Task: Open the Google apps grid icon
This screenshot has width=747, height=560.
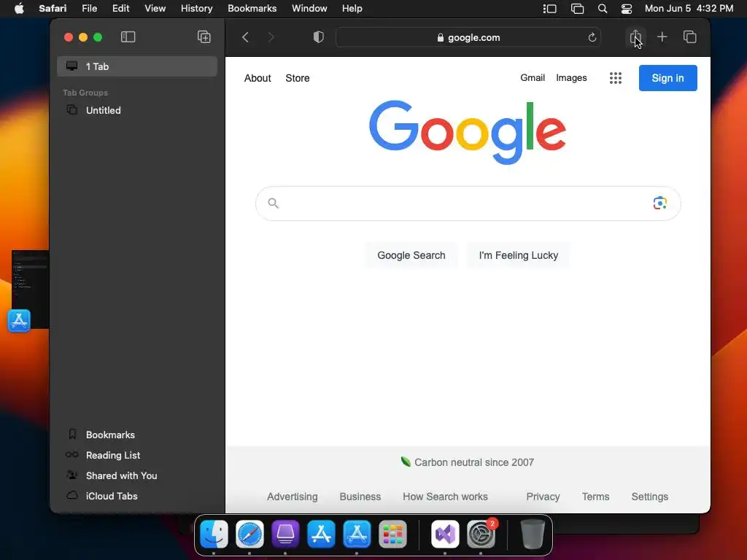Action: [x=616, y=78]
